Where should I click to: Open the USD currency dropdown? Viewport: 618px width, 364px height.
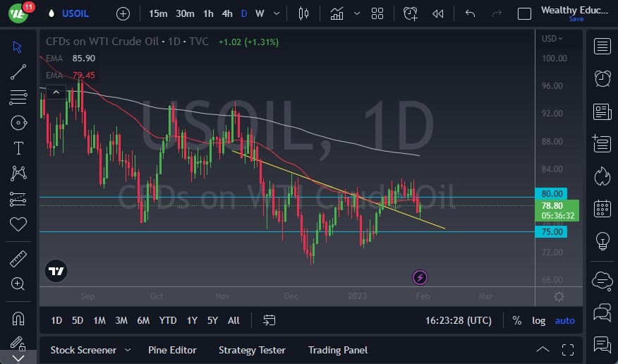552,38
